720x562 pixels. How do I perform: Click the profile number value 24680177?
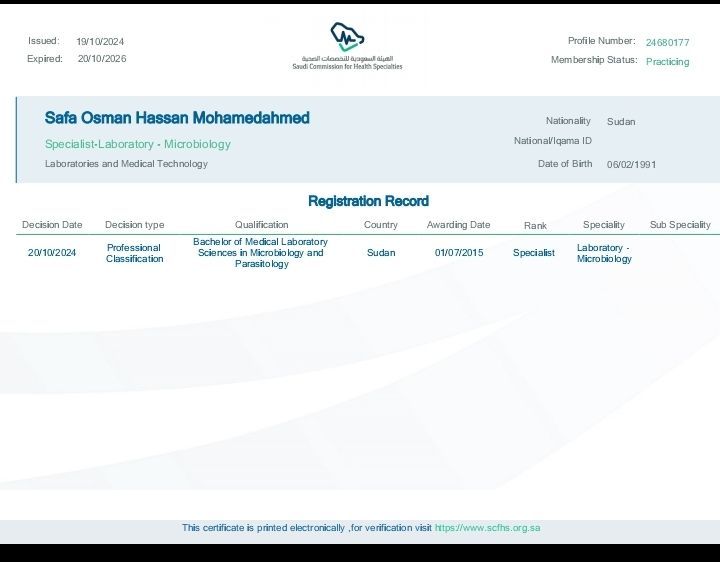[667, 42]
